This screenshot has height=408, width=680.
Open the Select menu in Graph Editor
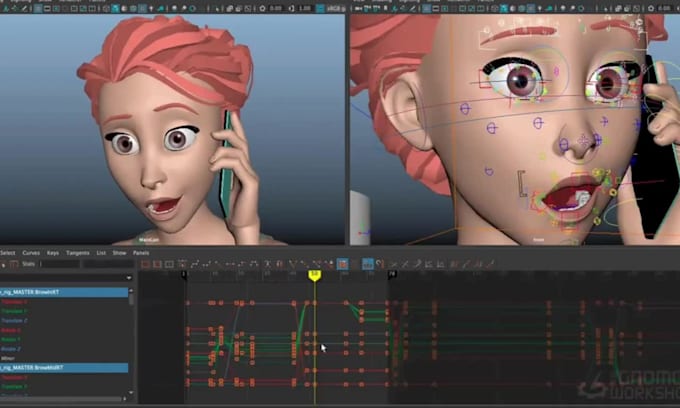pos(7,253)
